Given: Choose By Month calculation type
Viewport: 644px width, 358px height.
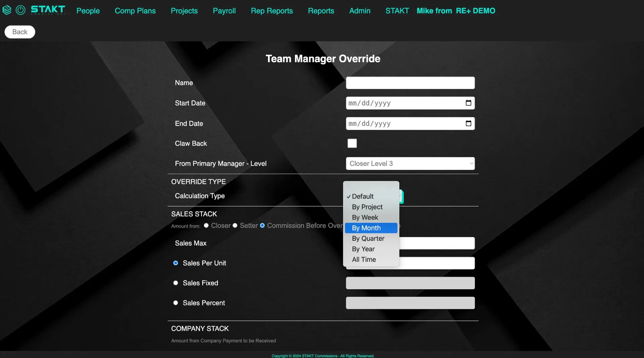Looking at the screenshot, I should point(371,228).
